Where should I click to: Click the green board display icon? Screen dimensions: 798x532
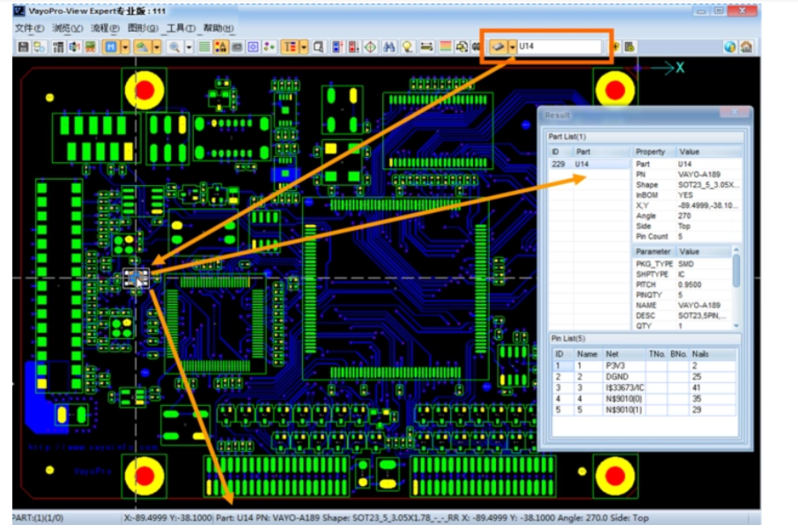(x=91, y=47)
